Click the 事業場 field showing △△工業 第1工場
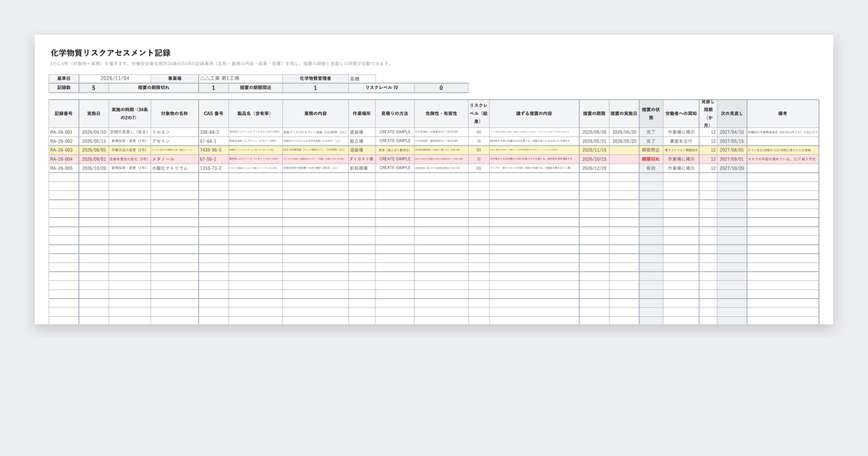 (239, 78)
